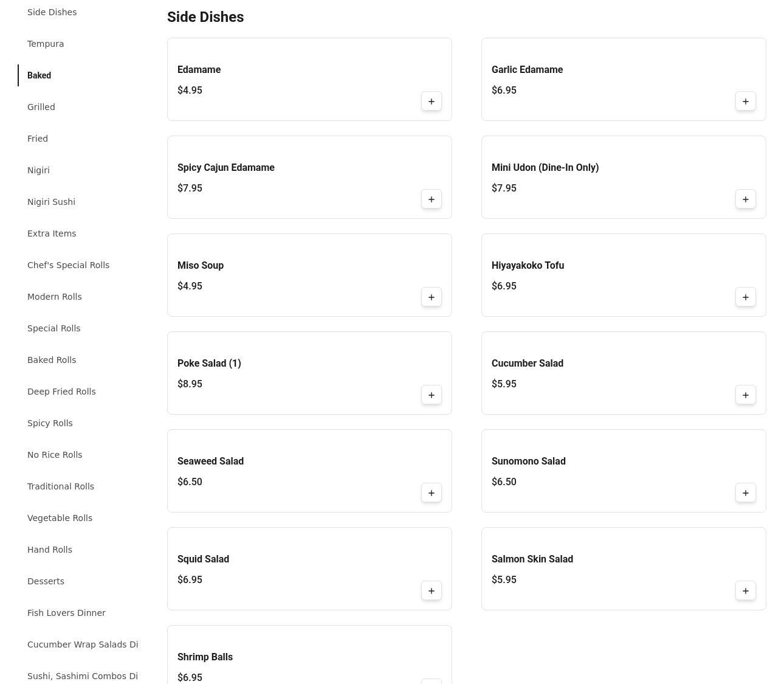
Task: Navigate to Nigiri Sushi section
Action: 51,202
